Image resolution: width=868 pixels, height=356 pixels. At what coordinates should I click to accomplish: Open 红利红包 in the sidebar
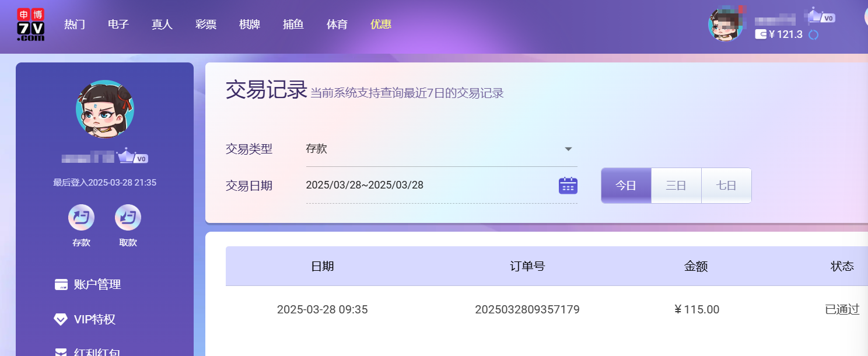(97, 351)
